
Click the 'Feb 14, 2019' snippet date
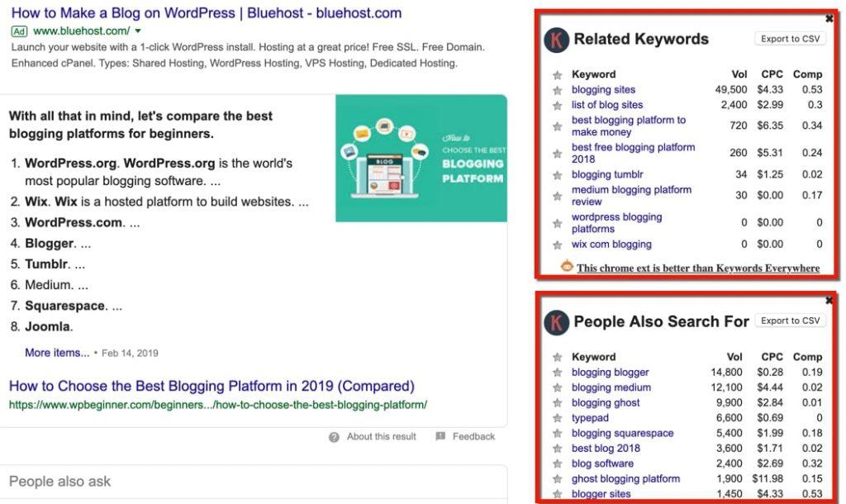130,354
